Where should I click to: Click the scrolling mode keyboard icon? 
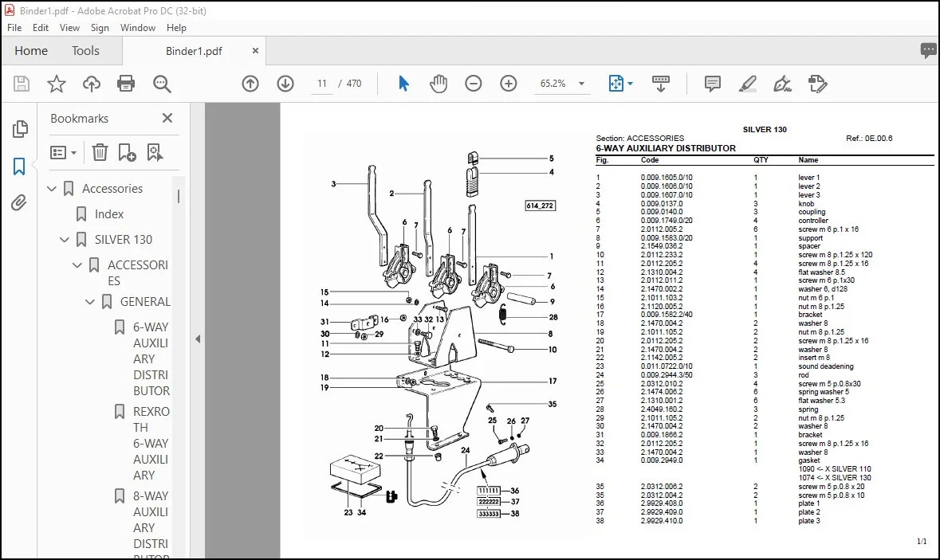661,84
